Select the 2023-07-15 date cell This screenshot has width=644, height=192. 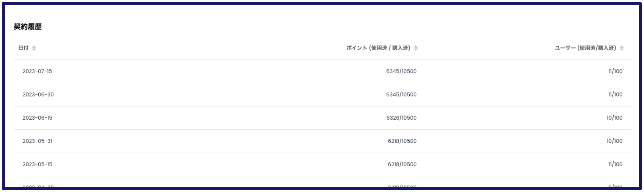click(x=37, y=71)
